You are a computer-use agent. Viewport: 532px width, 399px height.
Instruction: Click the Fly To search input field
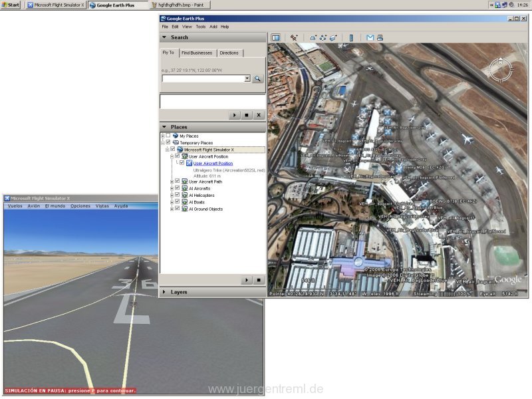coord(203,78)
